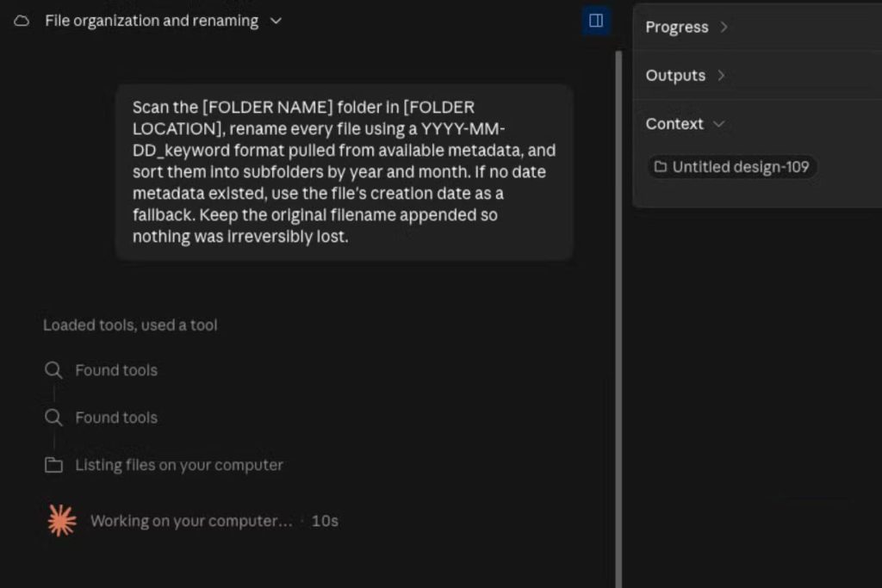Click the folder icon in Untitled design-109
882x588 pixels.
click(661, 167)
